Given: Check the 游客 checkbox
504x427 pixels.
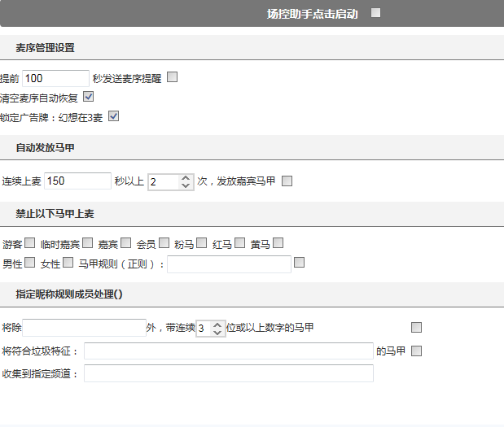Looking at the screenshot, I should click(30, 242).
